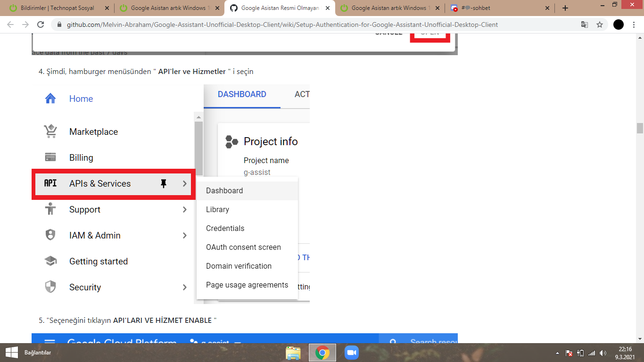The width and height of the screenshot is (644, 362).
Task: Click the Getting started label
Action: click(x=99, y=261)
